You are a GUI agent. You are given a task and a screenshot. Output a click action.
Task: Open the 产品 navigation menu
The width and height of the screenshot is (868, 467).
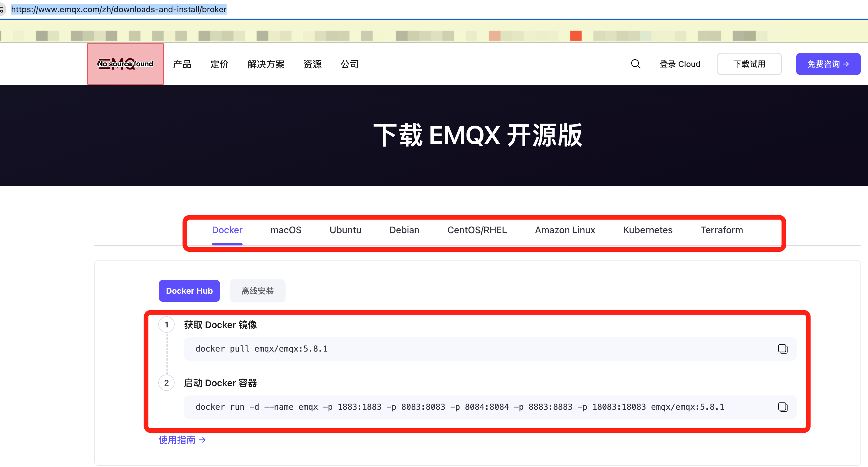(x=182, y=64)
